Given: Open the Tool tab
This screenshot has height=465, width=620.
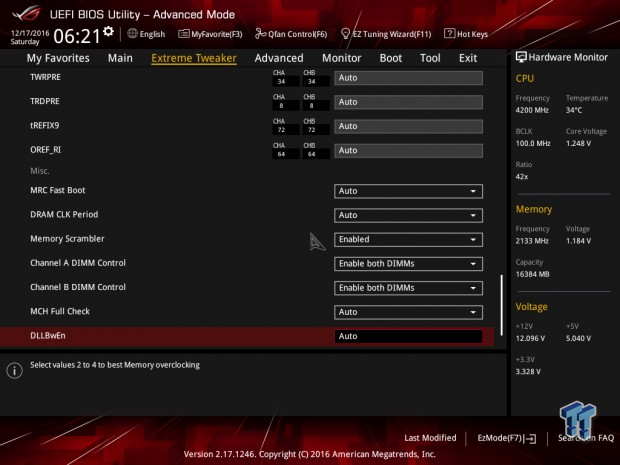Looking at the screenshot, I should tap(430, 58).
